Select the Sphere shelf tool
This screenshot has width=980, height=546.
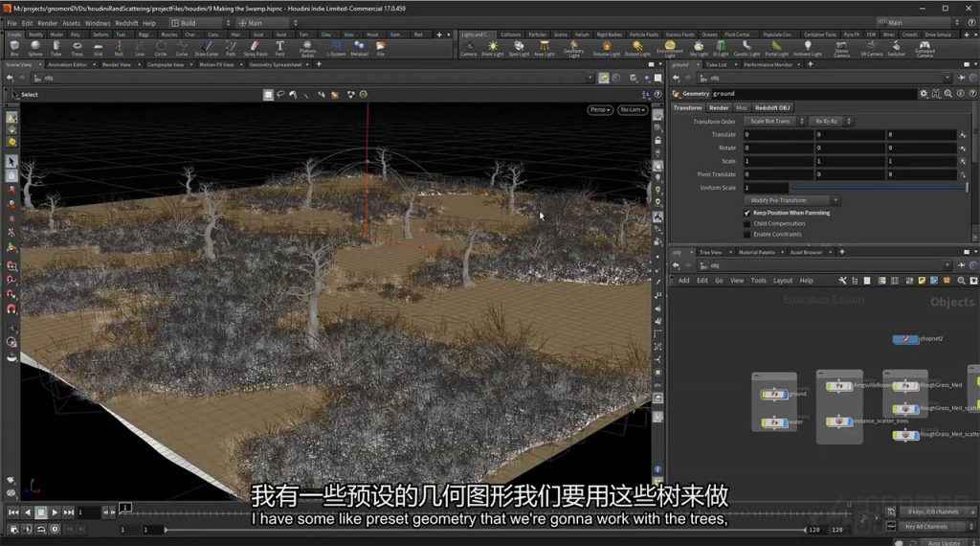tap(35, 48)
